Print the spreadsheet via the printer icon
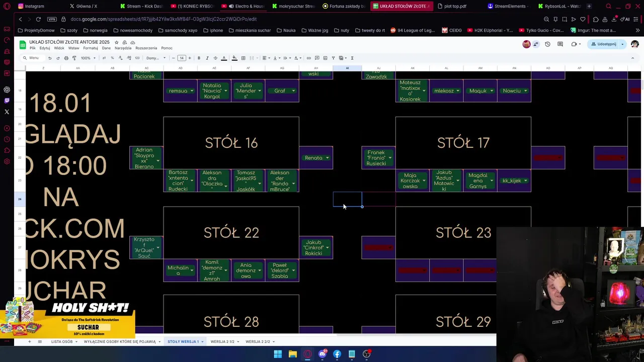 point(66,58)
